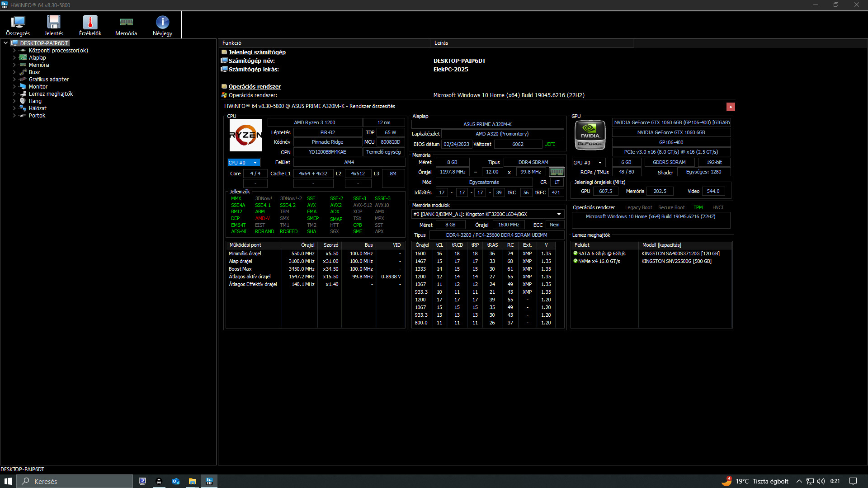
Task: Expand the Grafikus adapter tree node
Action: pos(14,80)
